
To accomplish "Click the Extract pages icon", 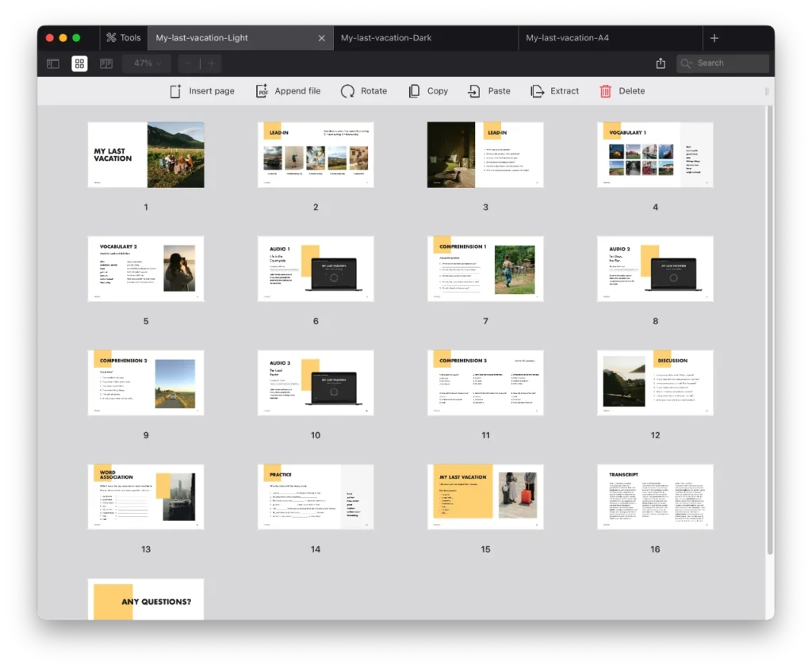I will tap(538, 91).
